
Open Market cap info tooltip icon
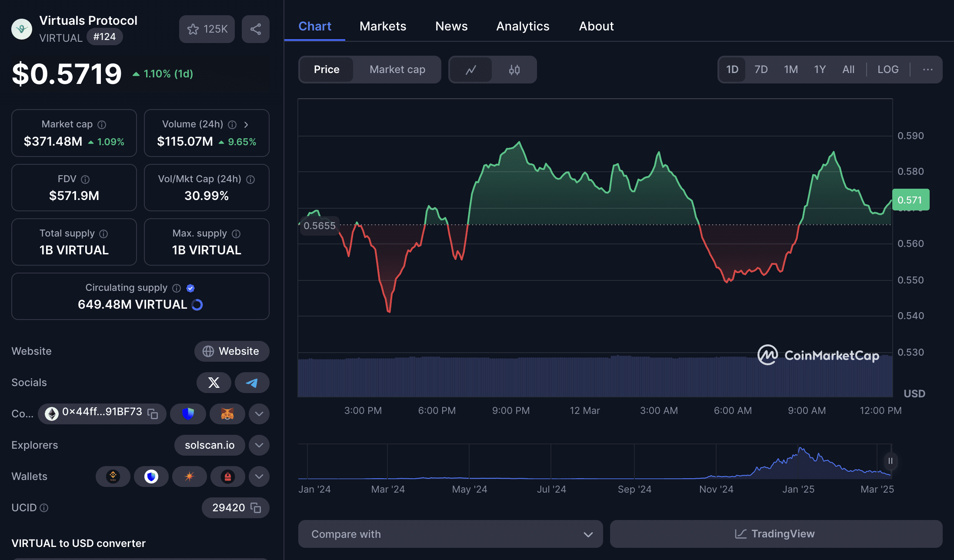[102, 125]
